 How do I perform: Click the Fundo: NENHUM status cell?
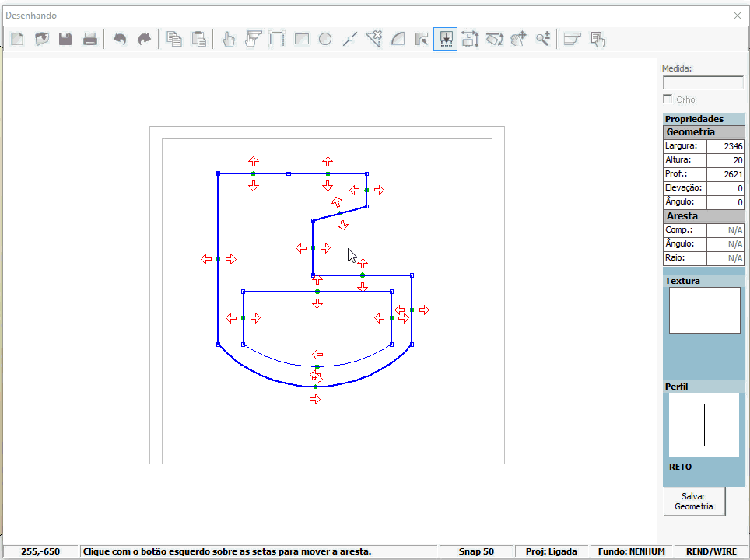pyautogui.click(x=632, y=551)
